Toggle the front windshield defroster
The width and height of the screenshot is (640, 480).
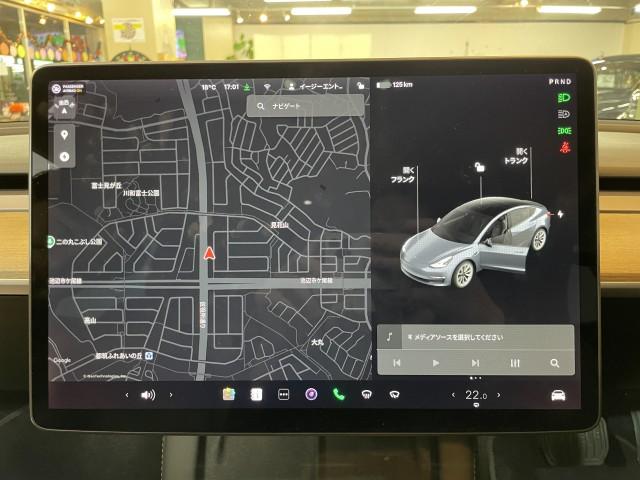[x=366, y=394]
